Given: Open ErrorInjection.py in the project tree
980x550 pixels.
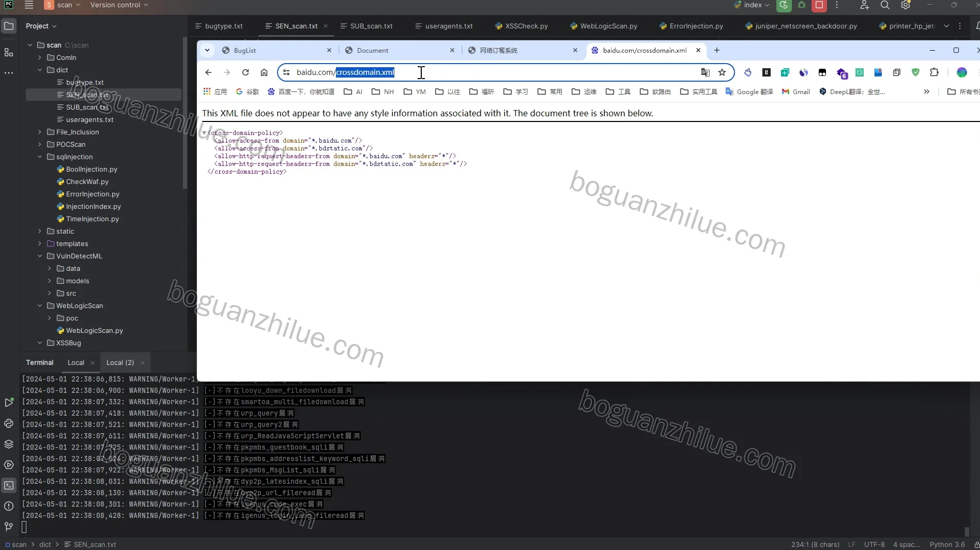Looking at the screenshot, I should [x=93, y=194].
